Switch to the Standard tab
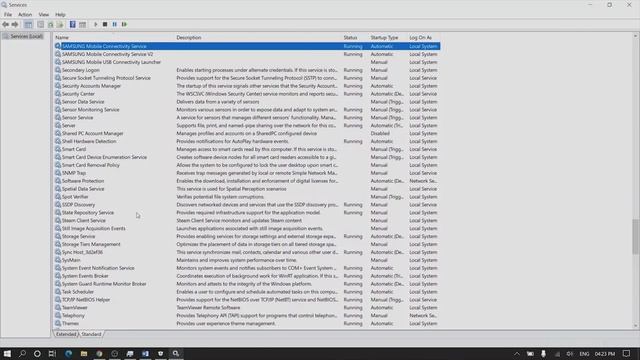Image resolution: width=640 pixels, height=360 pixels. [x=91, y=334]
